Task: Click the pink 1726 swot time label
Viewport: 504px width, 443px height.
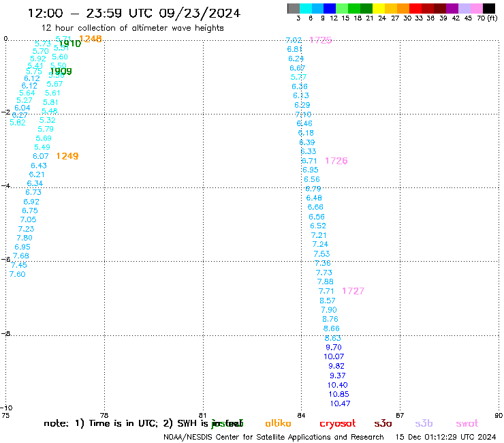Action: coord(336,161)
